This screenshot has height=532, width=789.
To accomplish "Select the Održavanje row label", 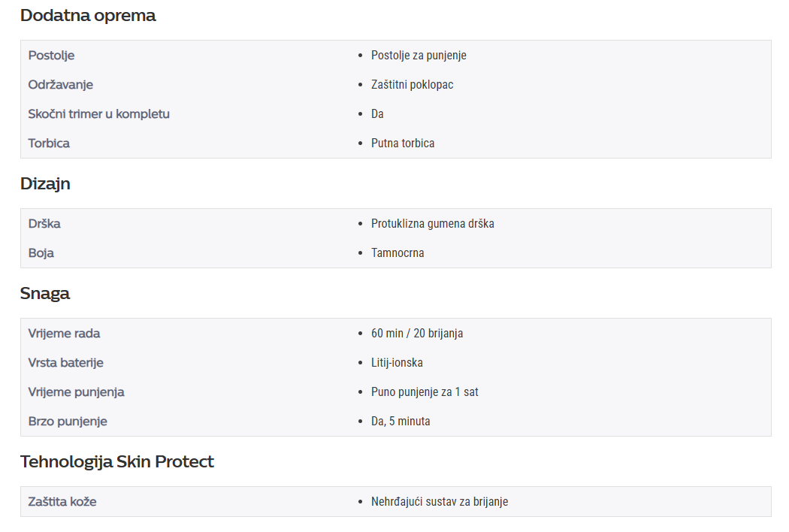I will pyautogui.click(x=61, y=85).
